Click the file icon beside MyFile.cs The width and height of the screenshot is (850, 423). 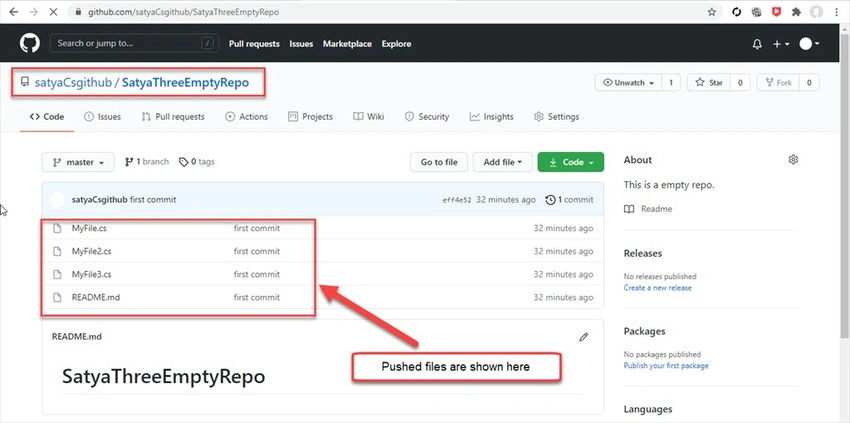pyautogui.click(x=56, y=228)
